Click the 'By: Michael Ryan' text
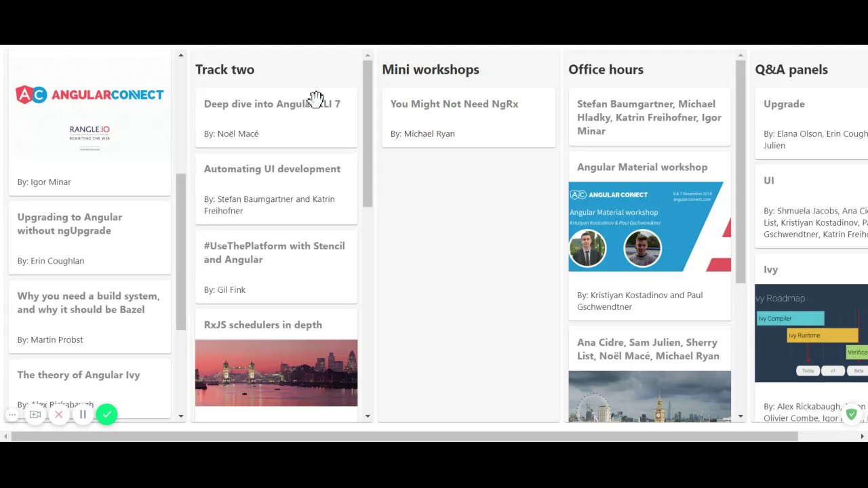The height and width of the screenshot is (488, 868). [x=422, y=134]
